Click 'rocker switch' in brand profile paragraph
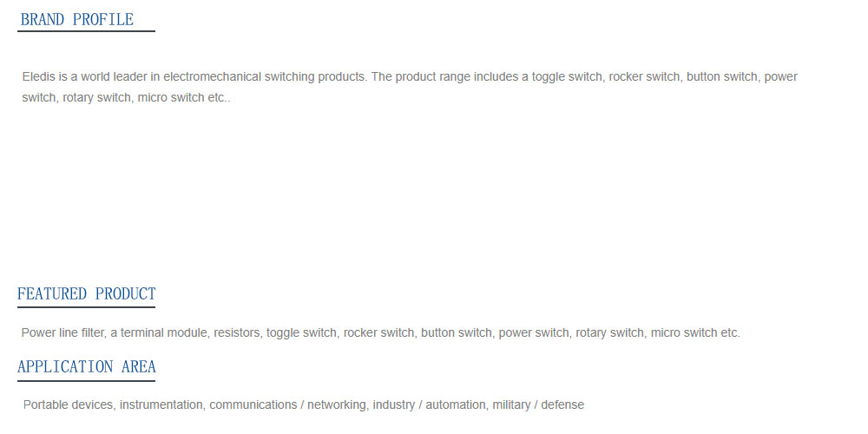Viewport: 868px width, 434px height. pyautogui.click(x=644, y=76)
